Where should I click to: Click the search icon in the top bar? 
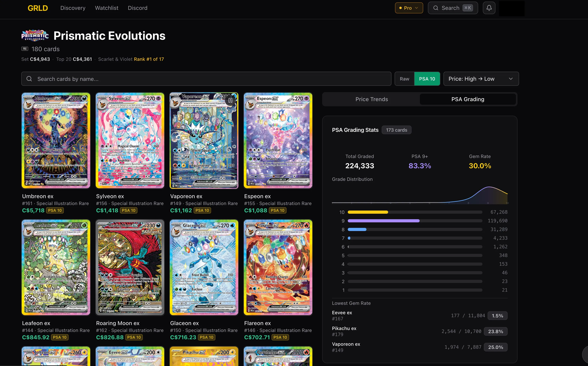pos(436,8)
